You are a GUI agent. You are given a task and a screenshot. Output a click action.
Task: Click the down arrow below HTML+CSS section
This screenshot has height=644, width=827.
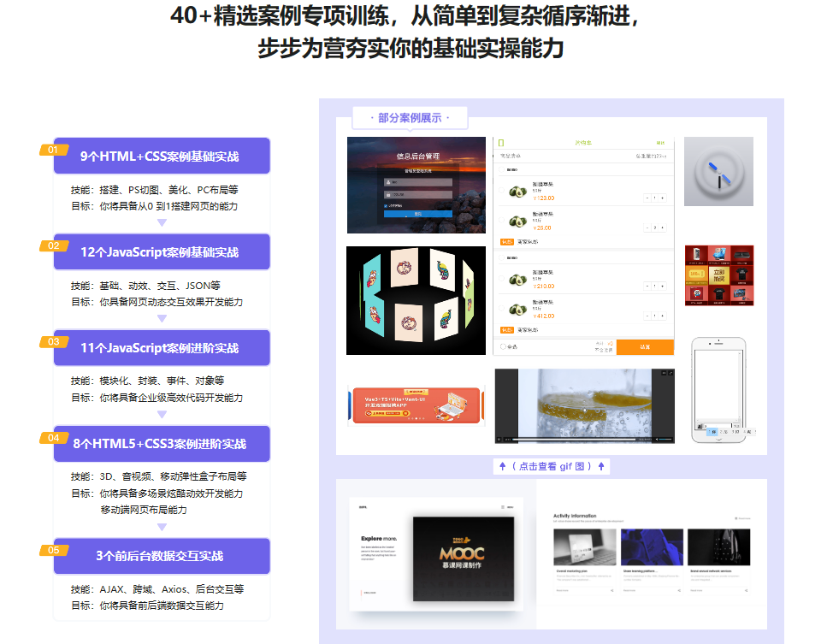point(162,223)
